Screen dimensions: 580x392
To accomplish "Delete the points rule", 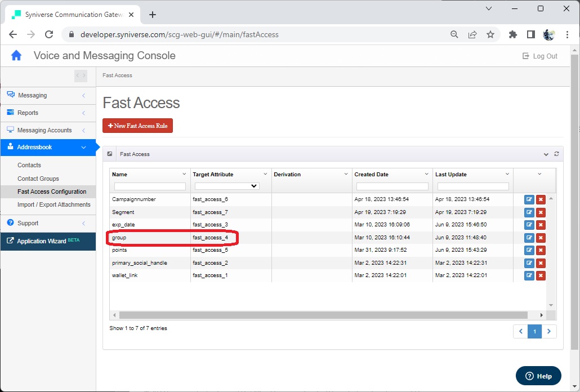I will 541,250.
